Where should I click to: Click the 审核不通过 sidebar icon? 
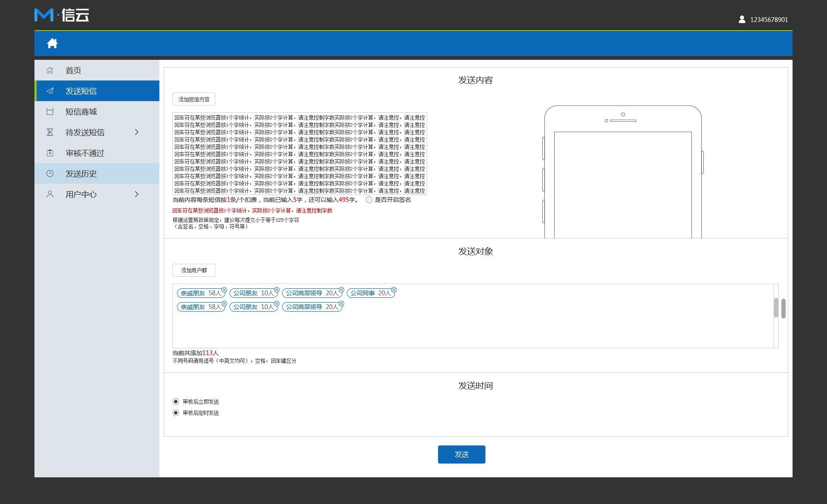(50, 153)
